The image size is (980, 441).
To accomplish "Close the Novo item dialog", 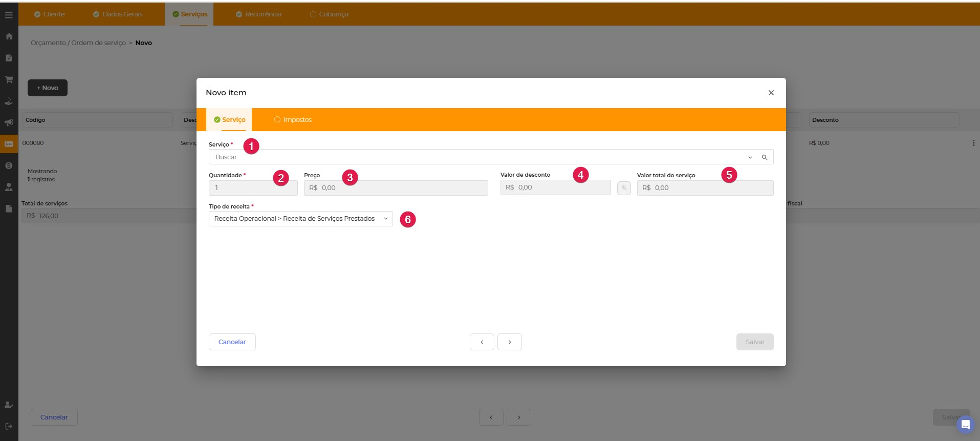I will click(x=771, y=93).
